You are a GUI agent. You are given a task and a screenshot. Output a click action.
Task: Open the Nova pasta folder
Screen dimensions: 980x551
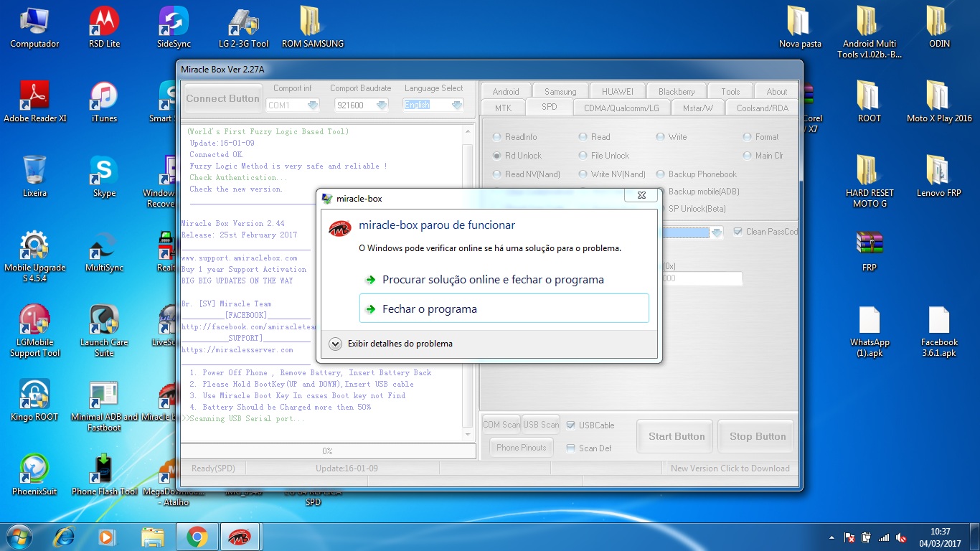[x=800, y=27]
